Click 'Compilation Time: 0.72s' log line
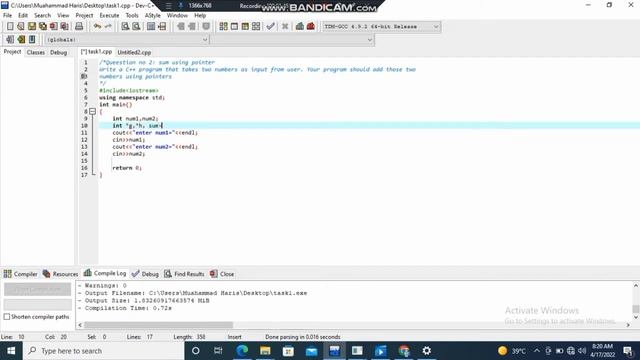The width and height of the screenshot is (640, 360). point(128,308)
